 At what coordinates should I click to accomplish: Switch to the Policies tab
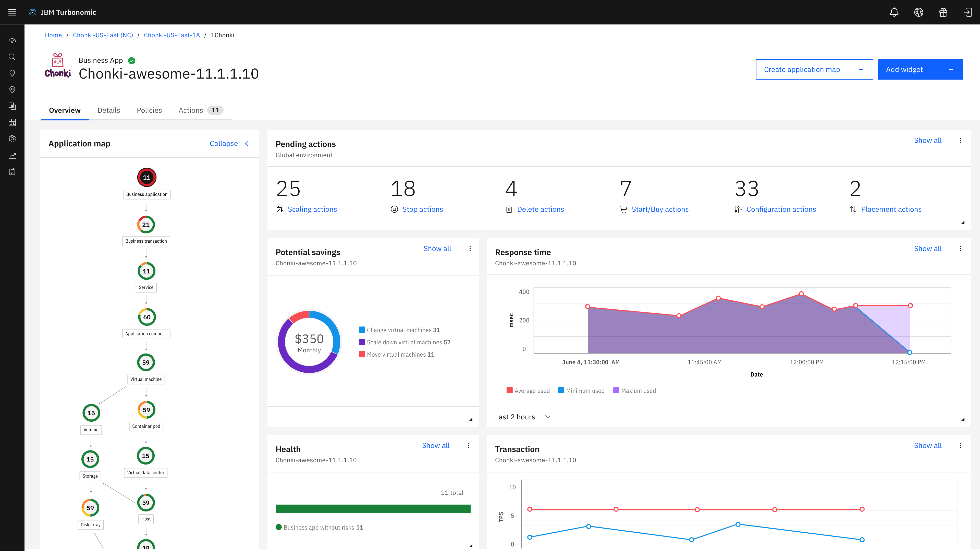(149, 110)
